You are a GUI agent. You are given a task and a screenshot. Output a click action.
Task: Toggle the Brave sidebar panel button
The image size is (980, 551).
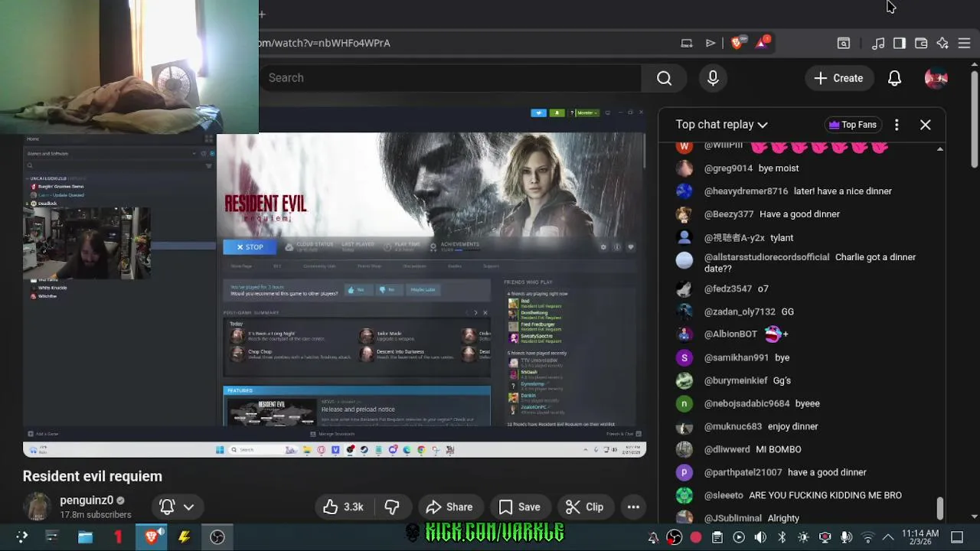[x=900, y=44]
